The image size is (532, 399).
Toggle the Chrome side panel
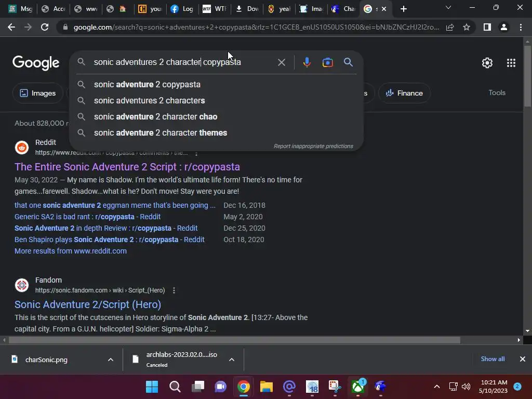click(487, 27)
